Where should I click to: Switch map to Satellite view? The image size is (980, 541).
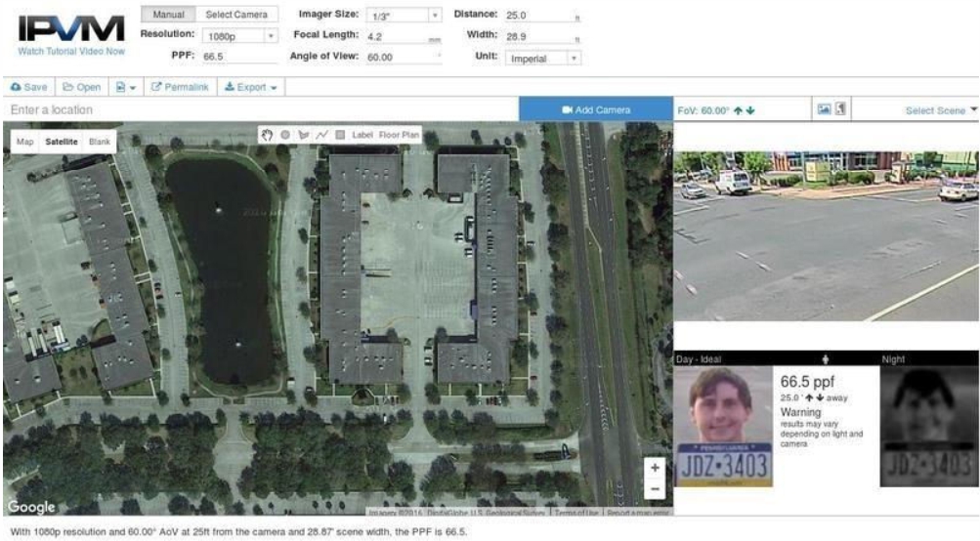tap(62, 143)
